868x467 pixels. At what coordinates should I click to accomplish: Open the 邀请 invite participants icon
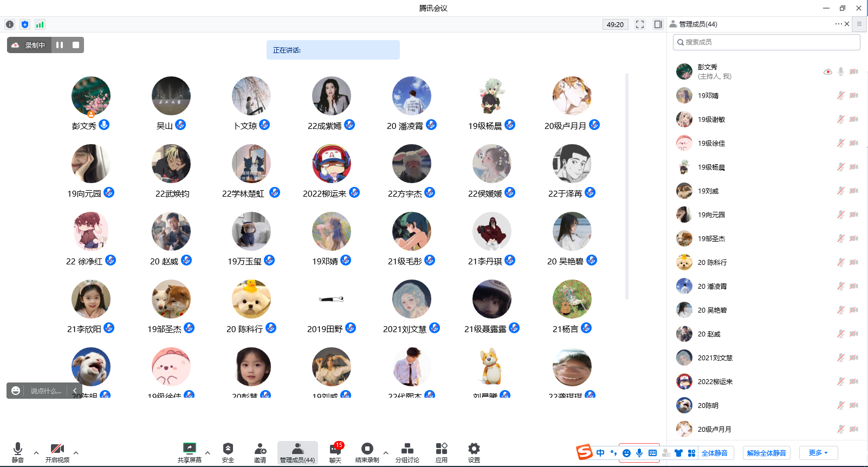click(260, 452)
